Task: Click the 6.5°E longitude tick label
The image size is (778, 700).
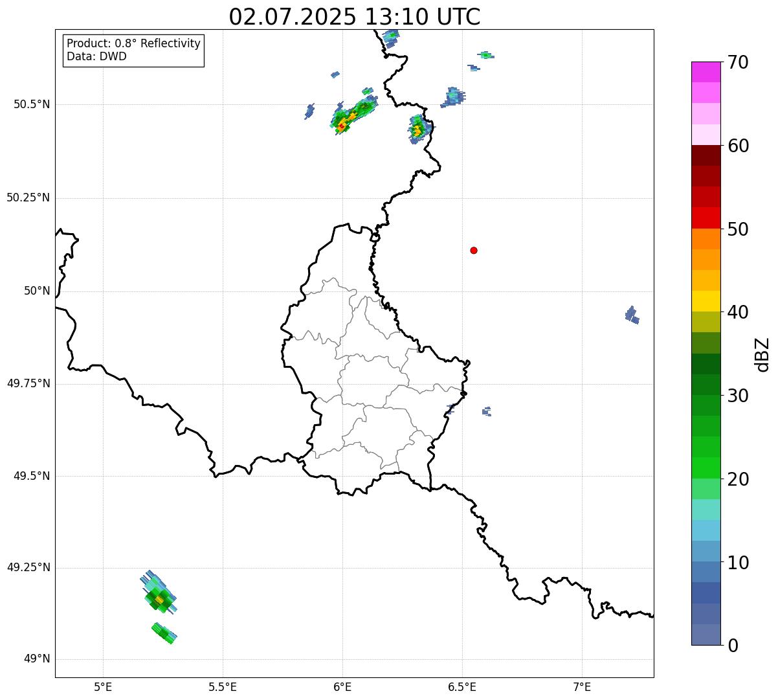Action: (x=462, y=686)
